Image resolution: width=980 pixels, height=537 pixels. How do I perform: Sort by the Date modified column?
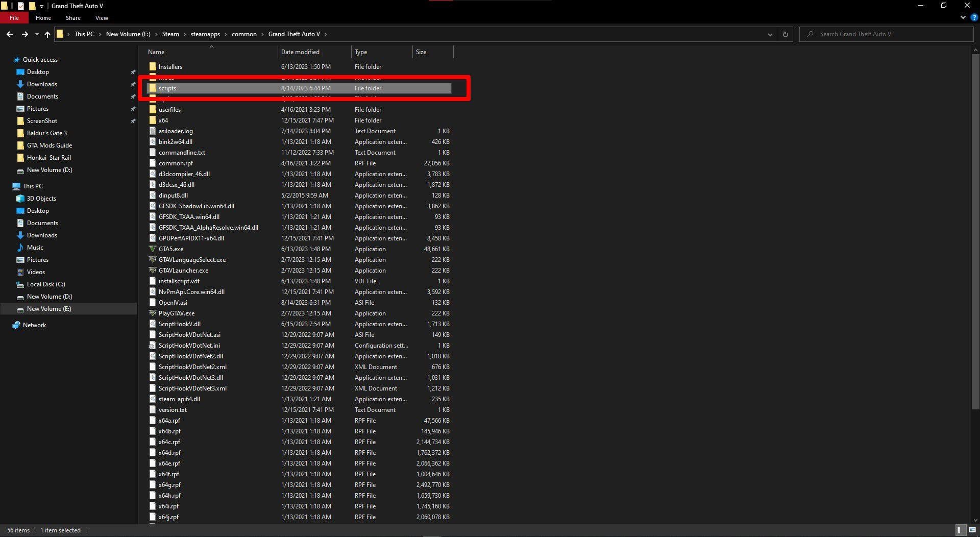click(x=300, y=52)
